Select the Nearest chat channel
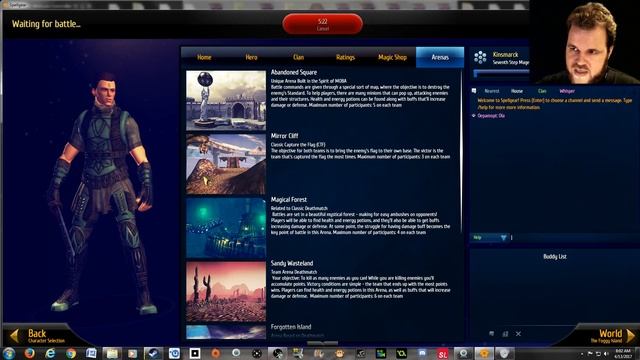 pyautogui.click(x=491, y=91)
